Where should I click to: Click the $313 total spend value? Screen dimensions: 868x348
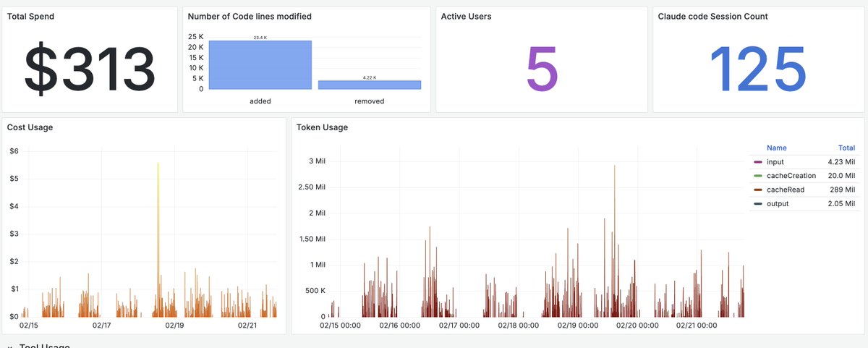pyautogui.click(x=90, y=71)
